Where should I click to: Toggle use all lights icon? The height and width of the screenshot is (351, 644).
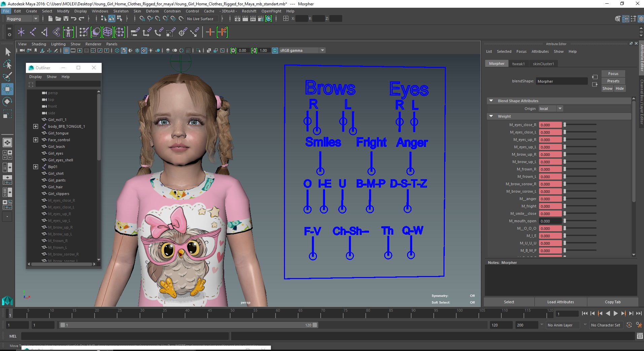151,50
